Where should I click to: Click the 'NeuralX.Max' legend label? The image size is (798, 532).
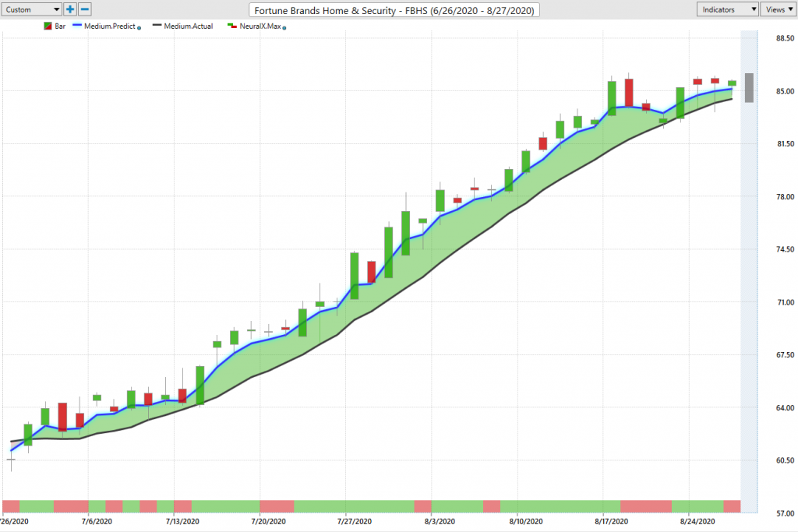pos(260,26)
